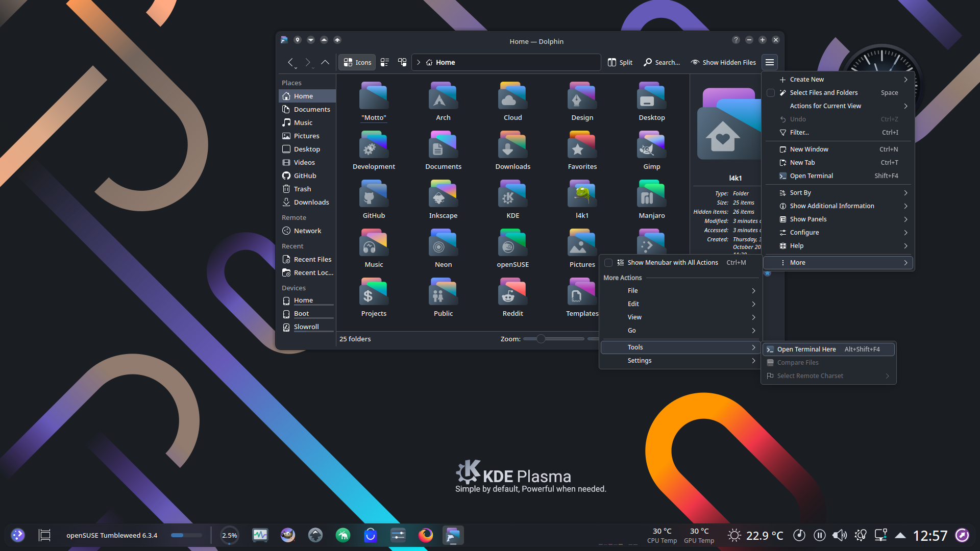This screenshot has width=980, height=551.
Task: Toggle Show Hidden Files
Action: click(x=723, y=62)
